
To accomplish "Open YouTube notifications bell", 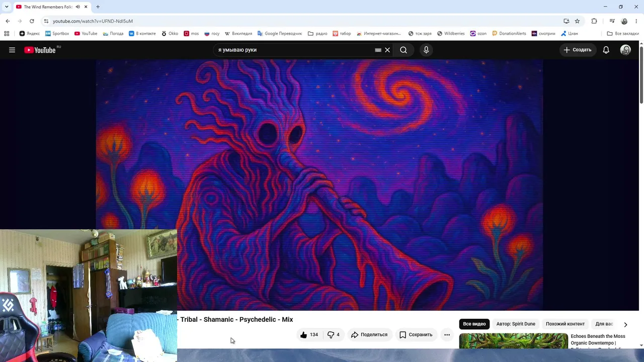I will pyautogui.click(x=606, y=50).
